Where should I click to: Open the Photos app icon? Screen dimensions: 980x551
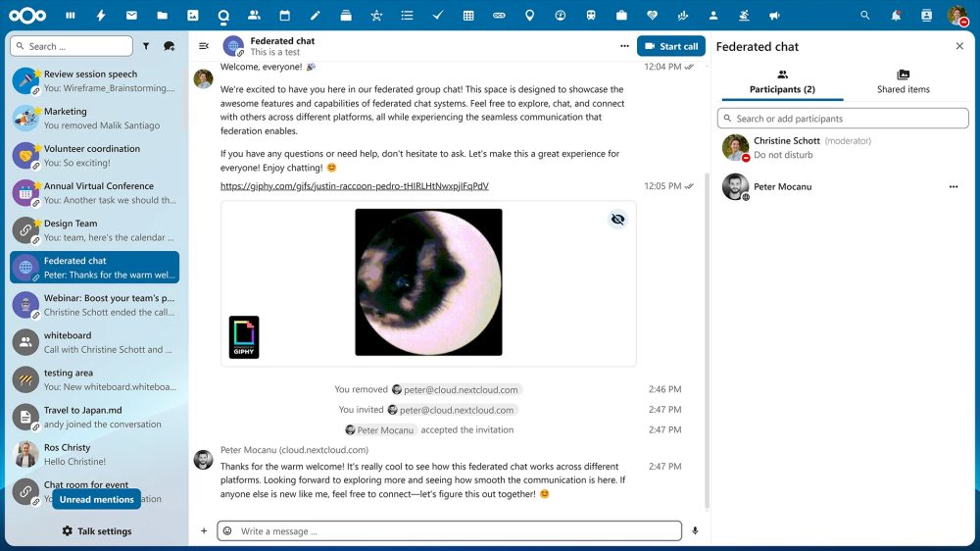[x=192, y=16]
